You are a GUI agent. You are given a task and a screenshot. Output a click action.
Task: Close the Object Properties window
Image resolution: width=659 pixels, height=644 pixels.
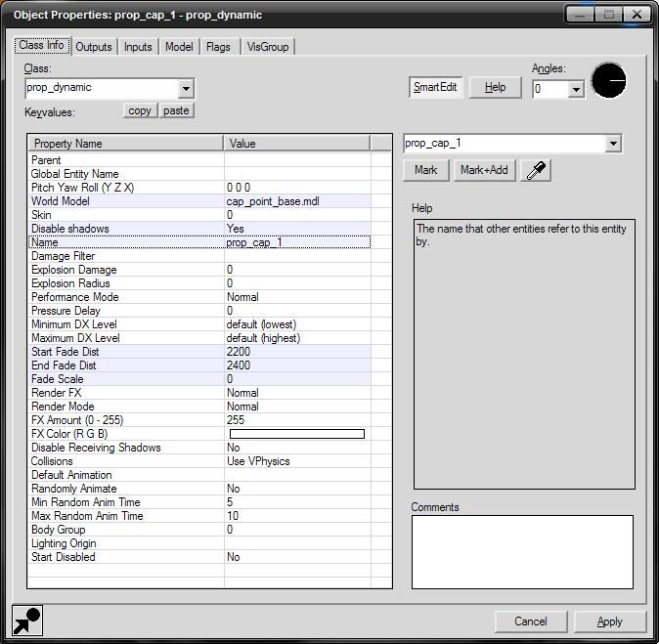tap(637, 15)
